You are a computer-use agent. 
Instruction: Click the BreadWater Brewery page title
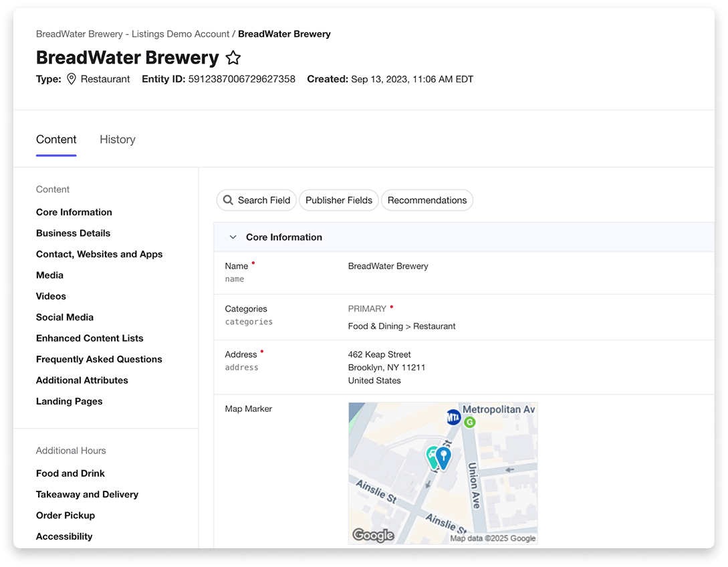click(128, 58)
